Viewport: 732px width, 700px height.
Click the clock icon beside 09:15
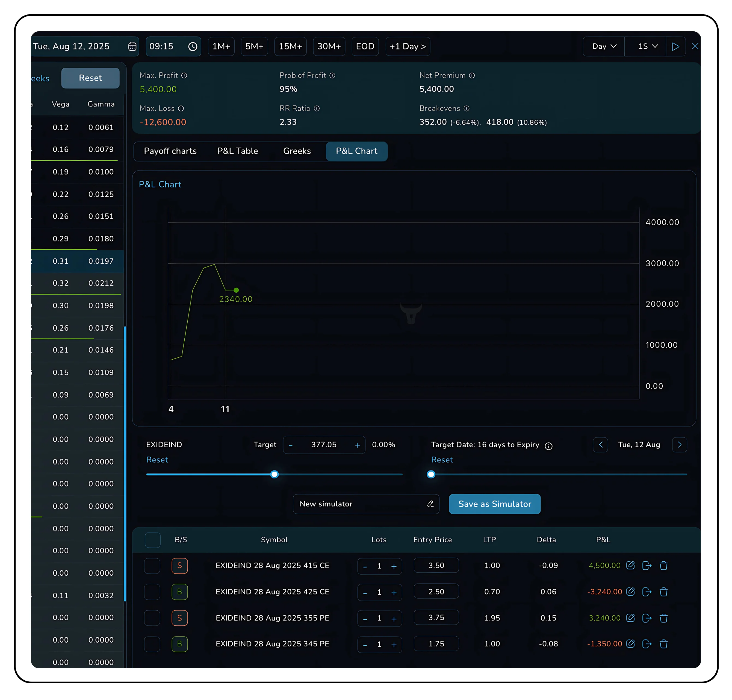click(x=193, y=46)
